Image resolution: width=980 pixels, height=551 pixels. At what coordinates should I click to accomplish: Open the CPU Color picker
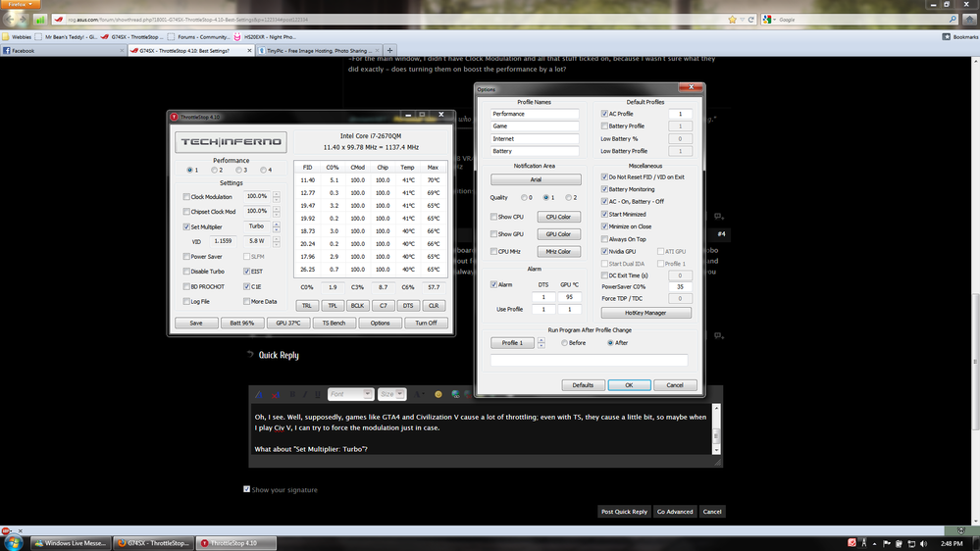pyautogui.click(x=558, y=217)
